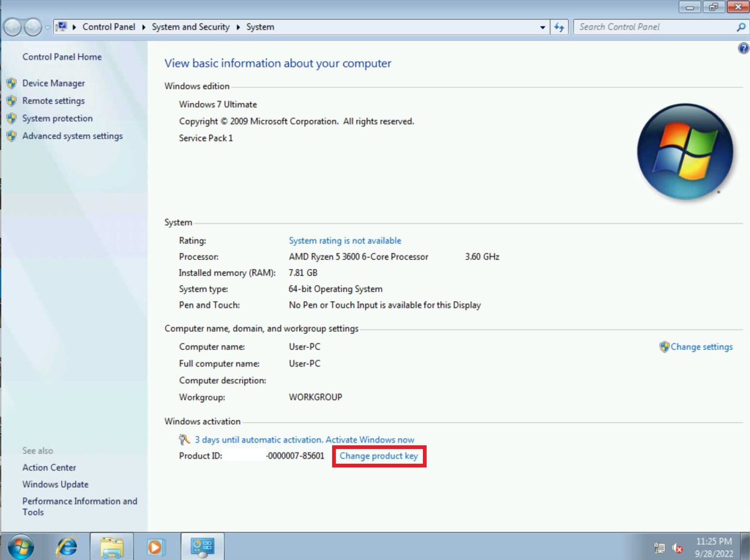Expand the System and Security breadcrumb arrow
750x560 pixels.
click(238, 27)
